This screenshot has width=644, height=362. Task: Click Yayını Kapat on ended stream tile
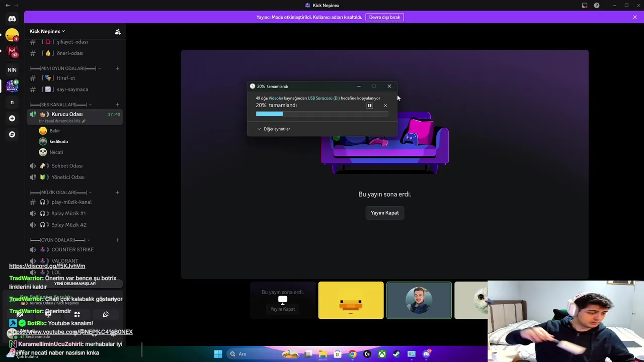tap(283, 309)
